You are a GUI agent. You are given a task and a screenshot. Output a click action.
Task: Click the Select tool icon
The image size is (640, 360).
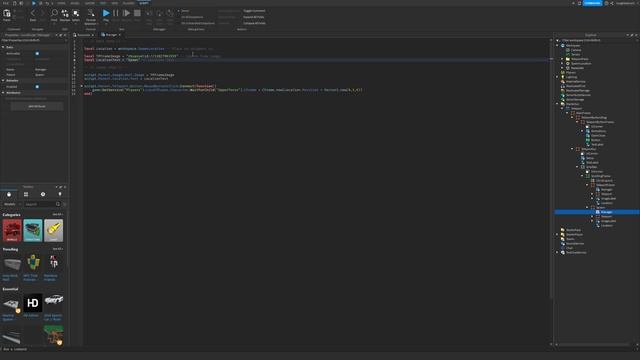coord(76,13)
